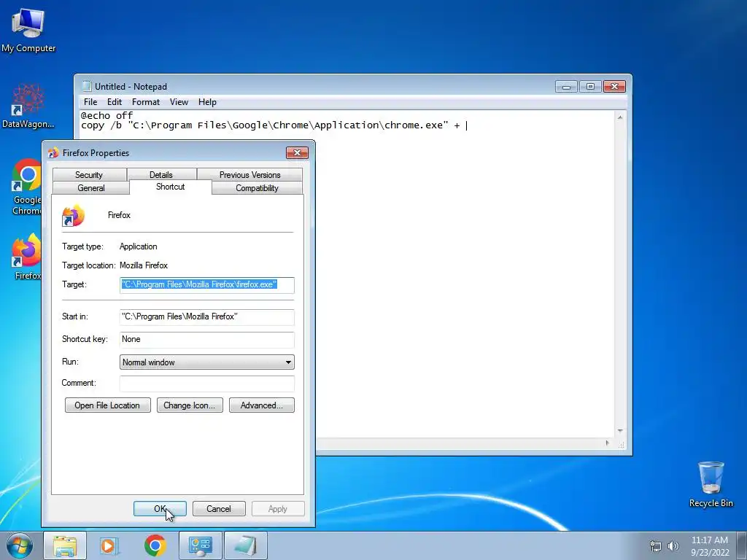Open the taskbar clock showing 11:17 AM
The image size is (747, 560).
click(x=710, y=546)
